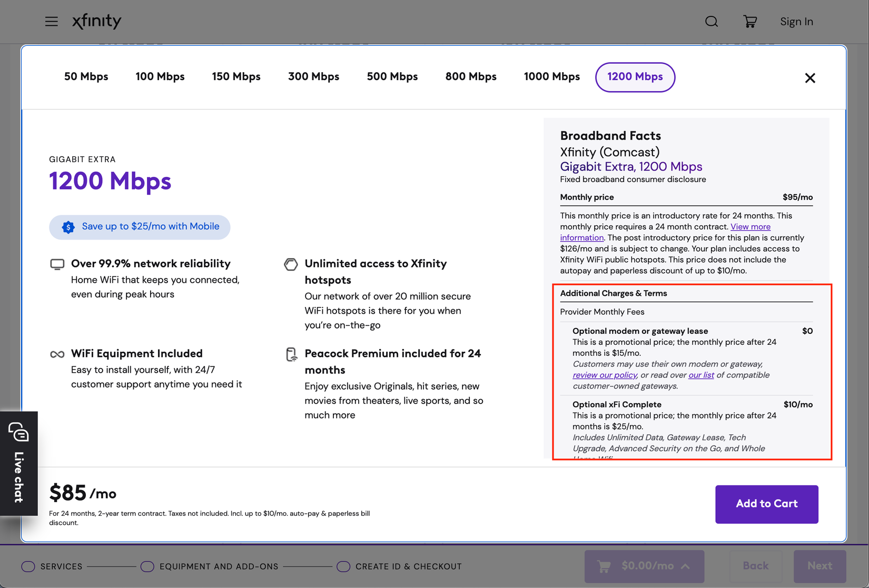
Task: Select the Create ID & Checkout step
Action: point(399,566)
